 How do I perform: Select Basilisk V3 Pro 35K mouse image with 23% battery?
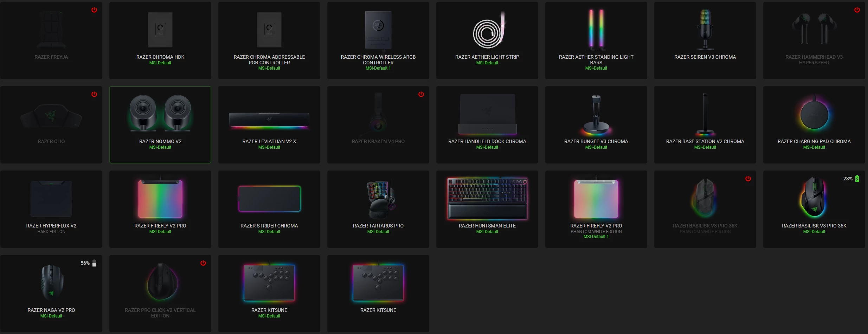click(x=814, y=197)
